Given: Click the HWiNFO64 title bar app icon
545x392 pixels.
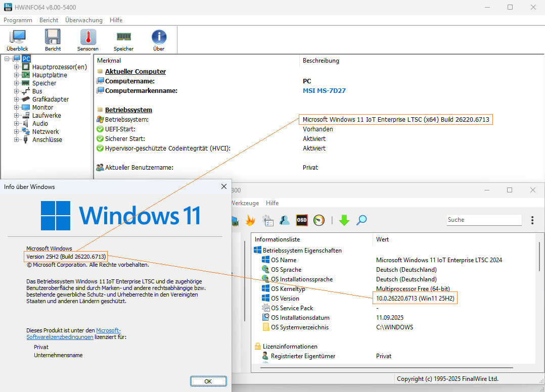Looking at the screenshot, I should (8, 7).
